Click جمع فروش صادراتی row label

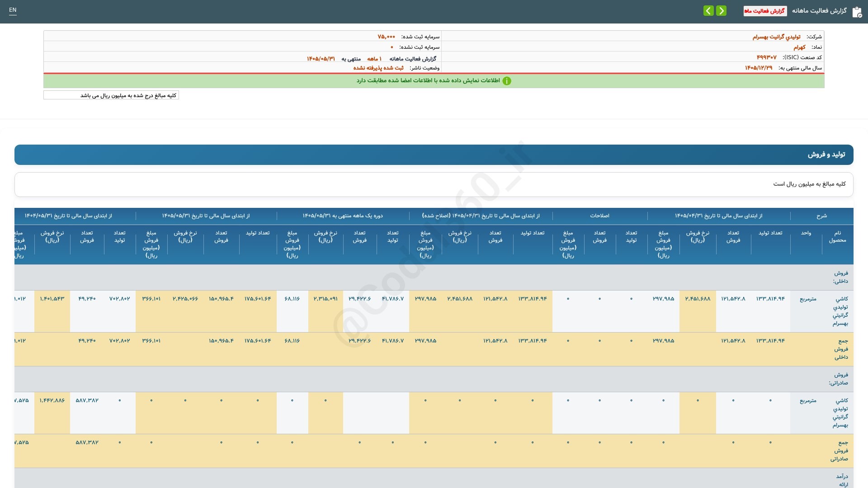[x=839, y=450]
